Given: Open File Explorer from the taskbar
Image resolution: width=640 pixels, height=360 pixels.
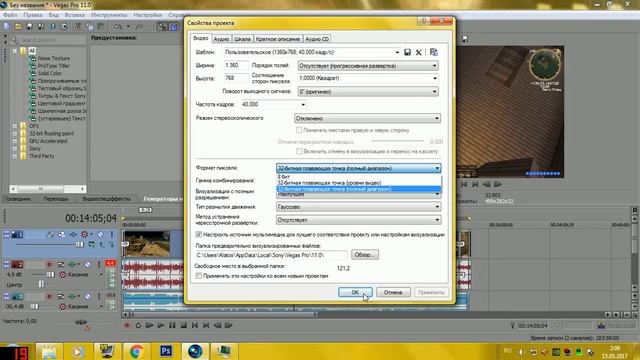Looking at the screenshot, I should point(49,351).
